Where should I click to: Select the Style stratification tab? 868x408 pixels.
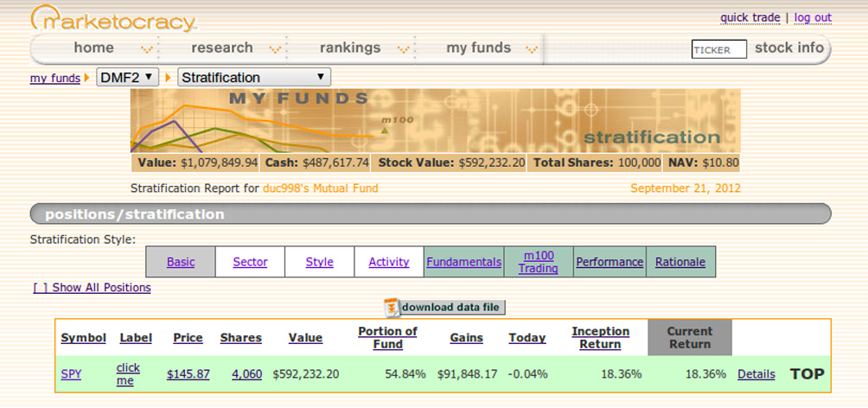319,262
